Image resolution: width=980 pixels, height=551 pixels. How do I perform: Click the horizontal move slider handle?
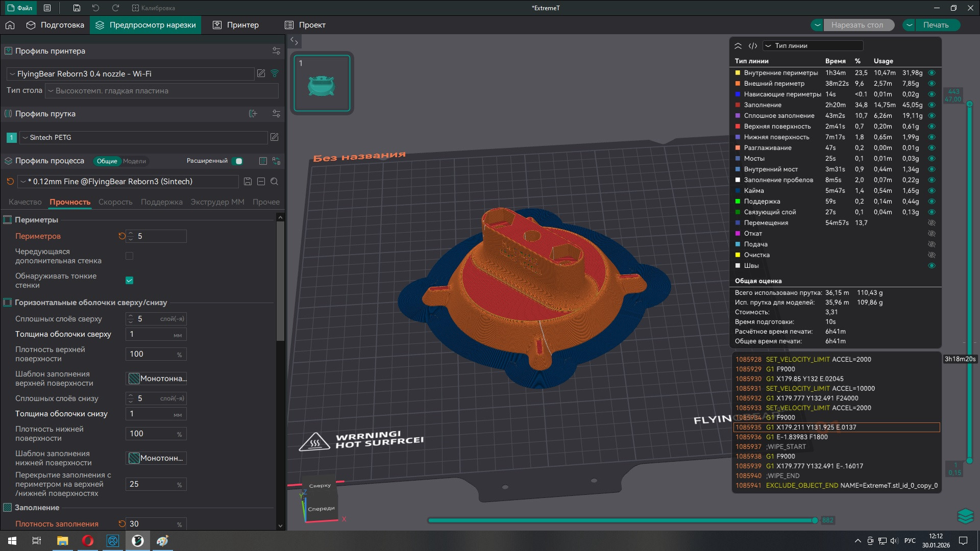coord(815,520)
